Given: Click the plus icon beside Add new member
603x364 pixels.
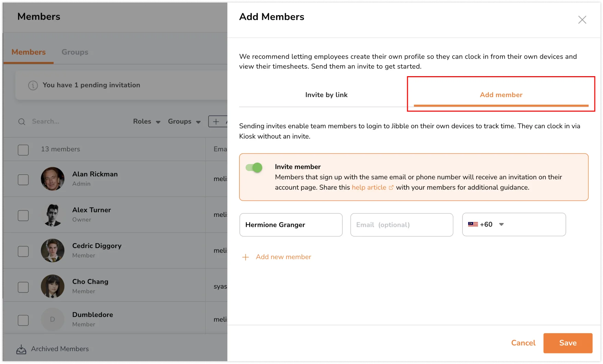Looking at the screenshot, I should tap(245, 257).
